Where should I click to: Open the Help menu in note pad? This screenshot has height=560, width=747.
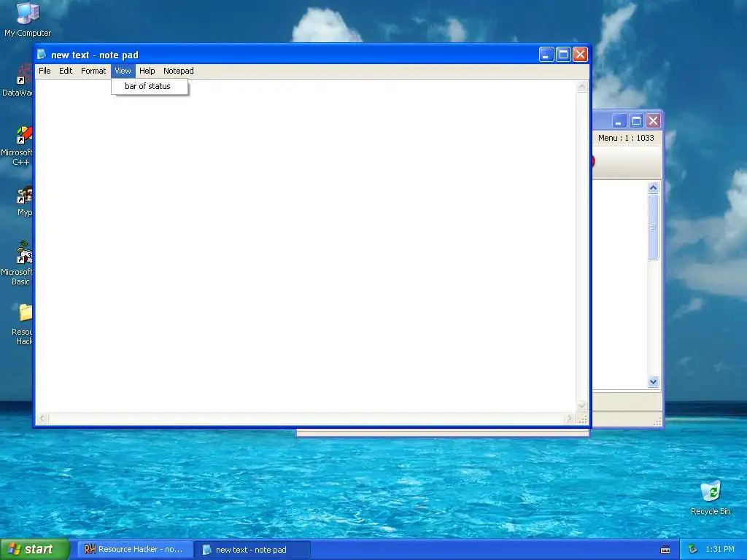coord(147,71)
